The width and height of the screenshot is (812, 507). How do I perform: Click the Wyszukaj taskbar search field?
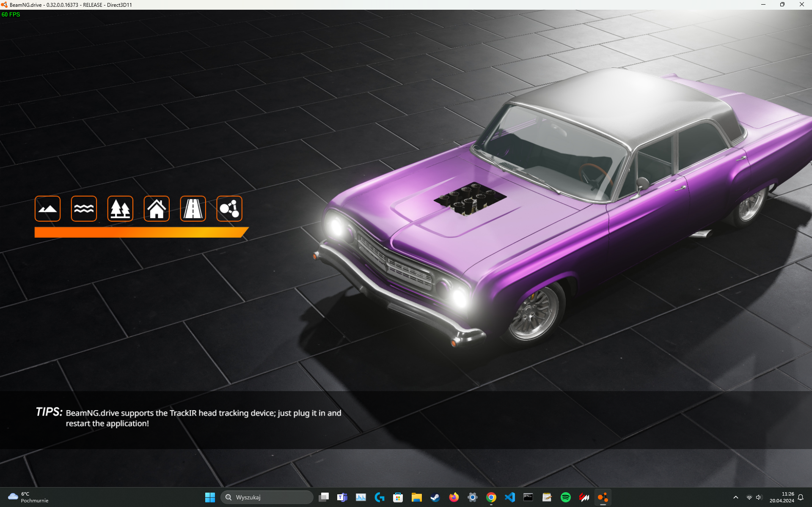click(x=267, y=497)
